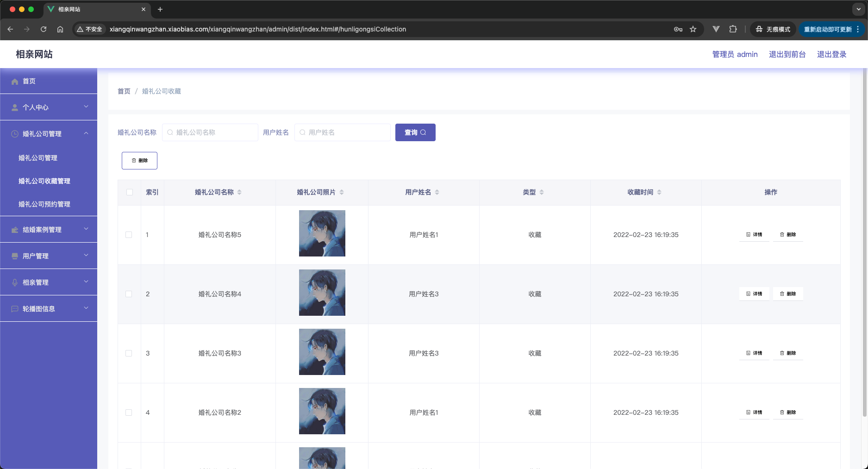
Task: Sort by 婚礼公司照片 column sort arrows
Action: [x=342, y=192]
